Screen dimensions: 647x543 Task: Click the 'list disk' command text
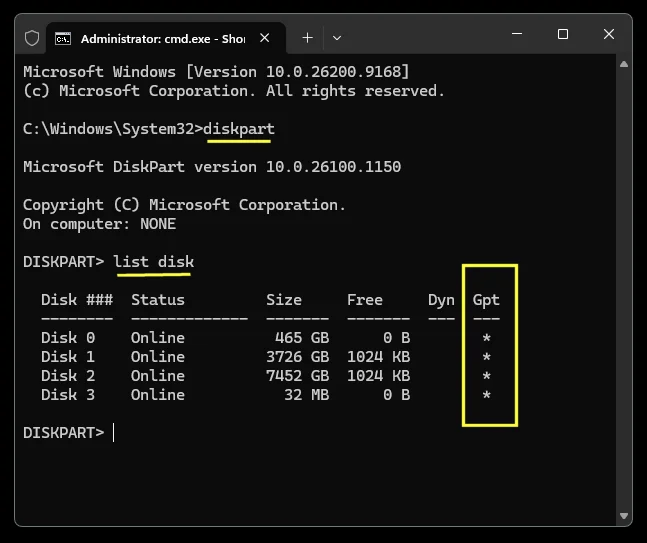click(153, 262)
